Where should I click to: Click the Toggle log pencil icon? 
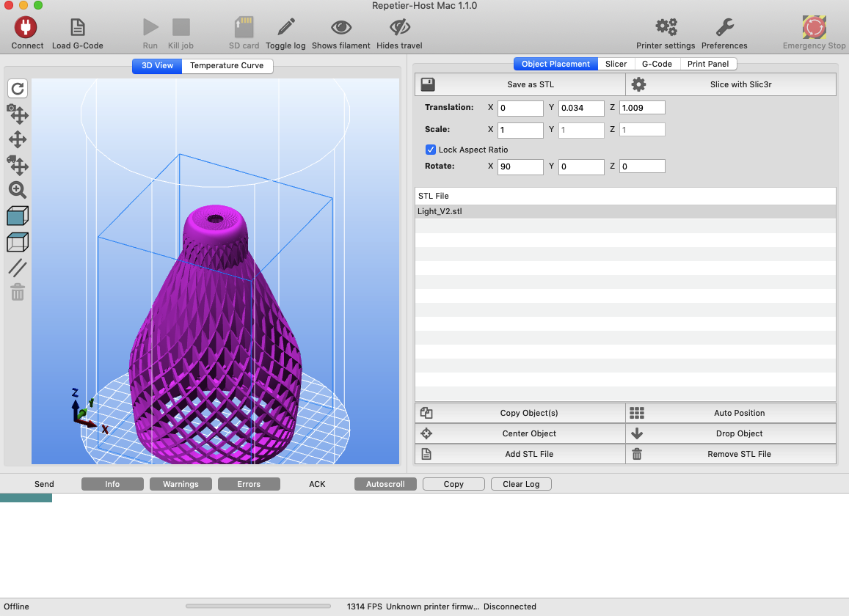click(x=286, y=27)
